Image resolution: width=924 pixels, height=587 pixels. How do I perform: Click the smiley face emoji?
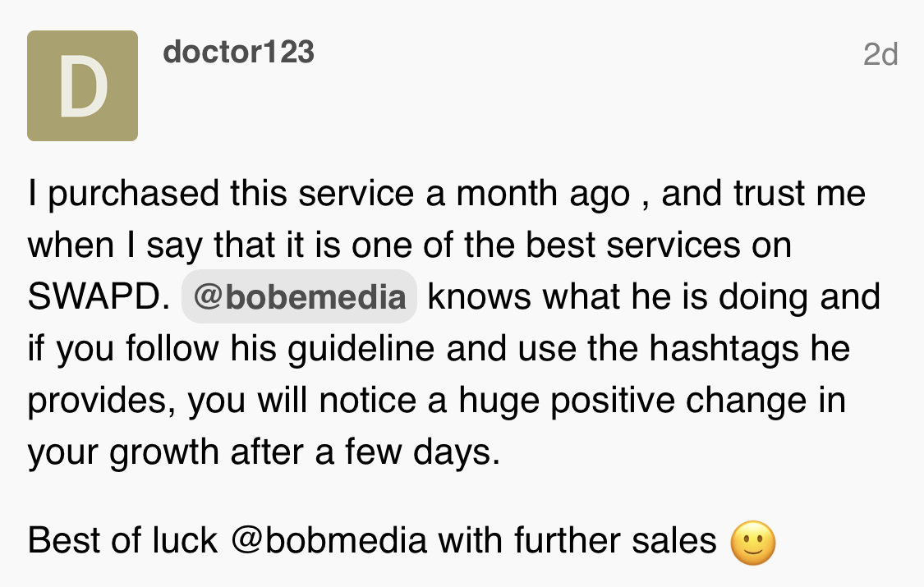(752, 542)
